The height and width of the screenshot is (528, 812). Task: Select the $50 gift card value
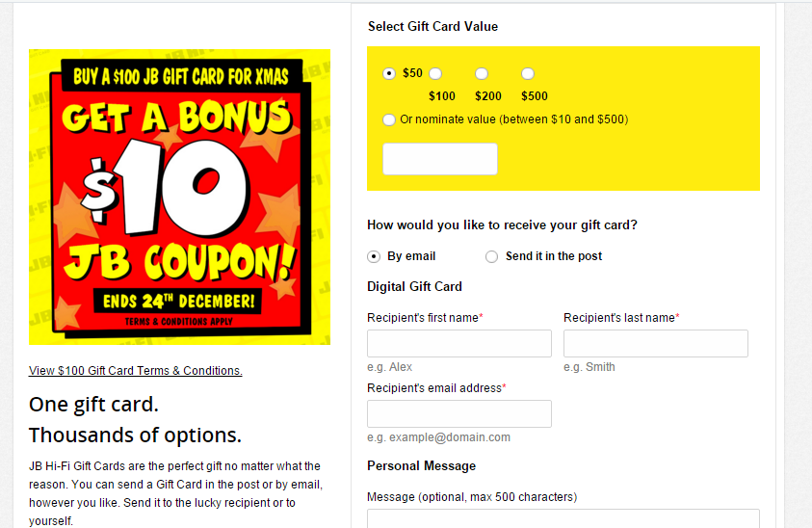[x=389, y=73]
